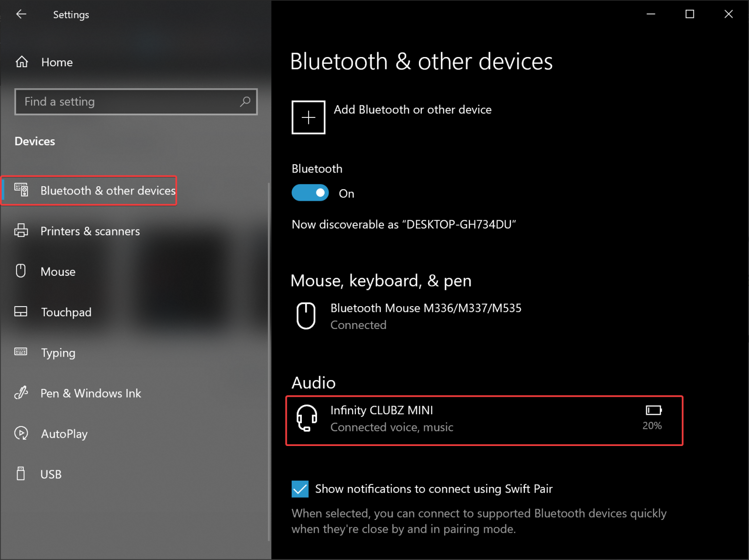The image size is (749, 560).
Task: Disable Show notifications to connect using Swift Pair
Action: click(300, 489)
